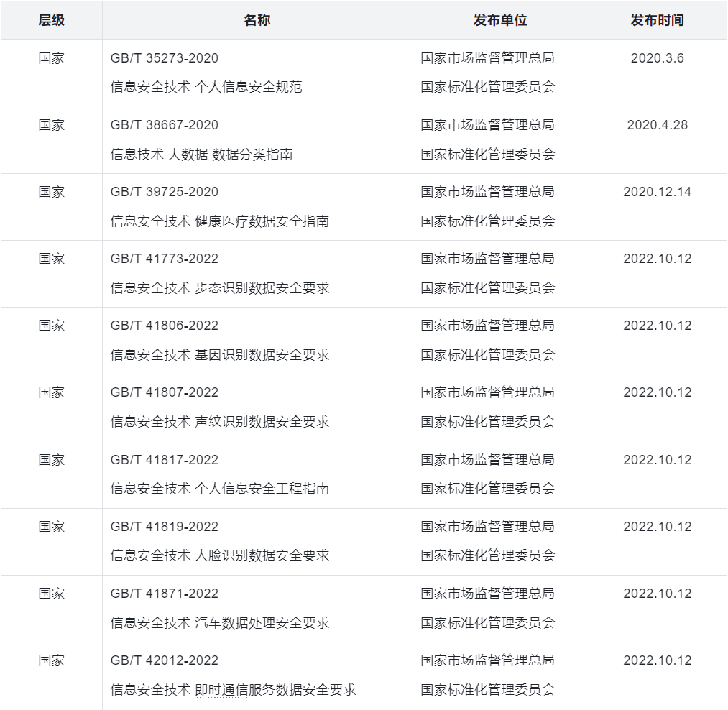
Task: Click the 发布时间 column header
Action: tap(657, 20)
